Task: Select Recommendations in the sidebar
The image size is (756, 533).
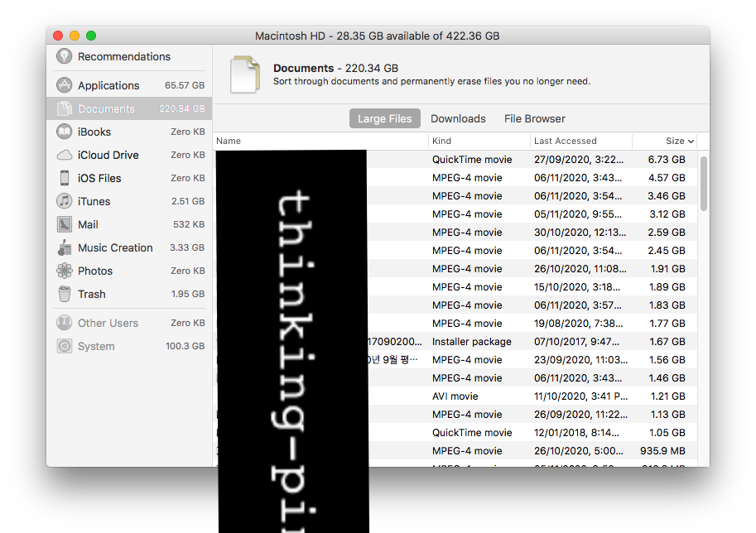Action: pyautogui.click(x=124, y=56)
